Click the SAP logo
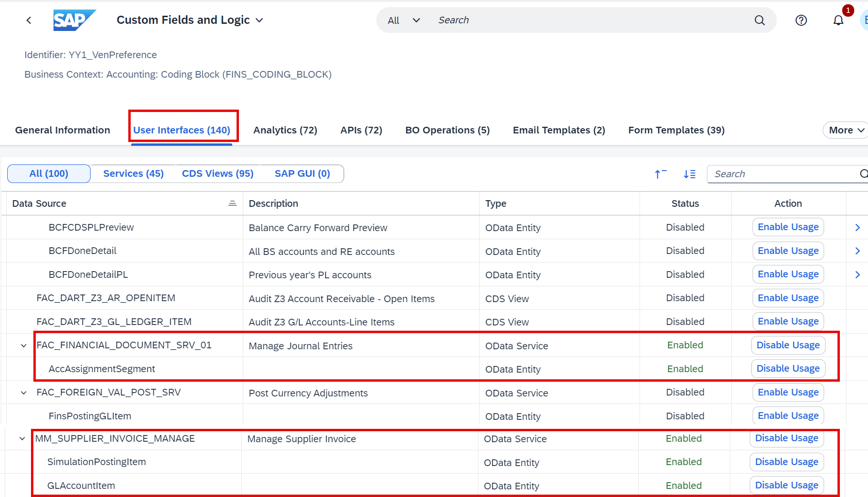This screenshot has height=497, width=868. (x=74, y=20)
